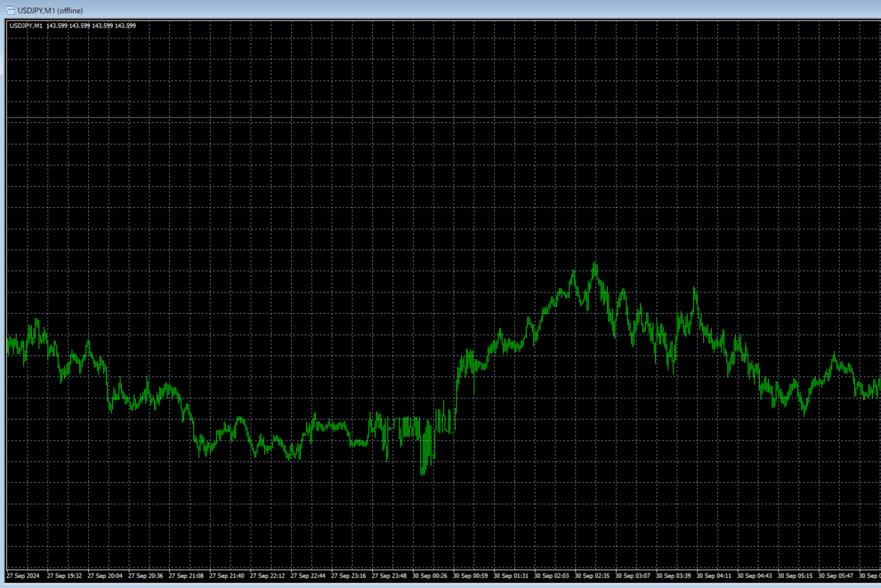Screen dimensions: 881x588
Task: Click the 27 Sep 20:36 time label
Action: click(146, 576)
